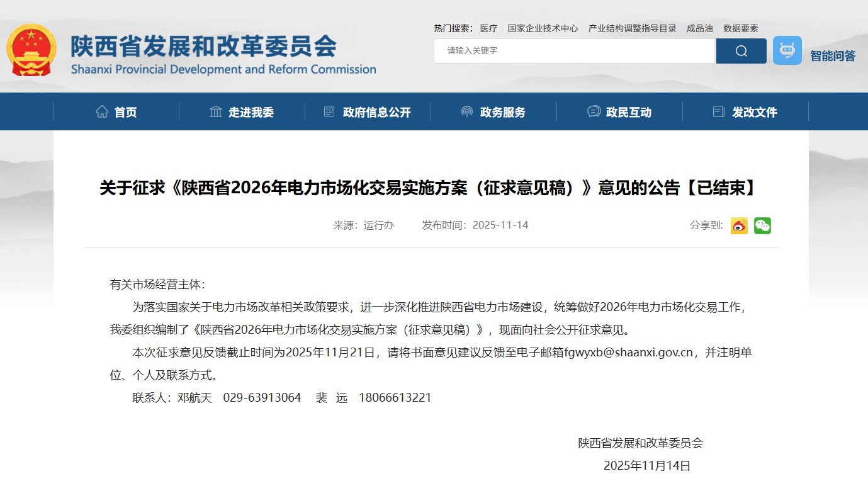Screen dimensions: 868x493
Task: Share the announcement via Weibo icon
Action: 739,225
